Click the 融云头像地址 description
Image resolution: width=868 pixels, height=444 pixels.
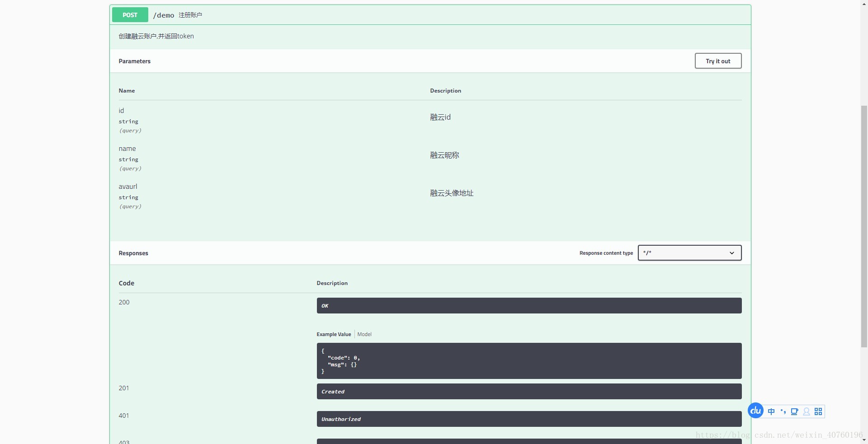[x=452, y=193]
